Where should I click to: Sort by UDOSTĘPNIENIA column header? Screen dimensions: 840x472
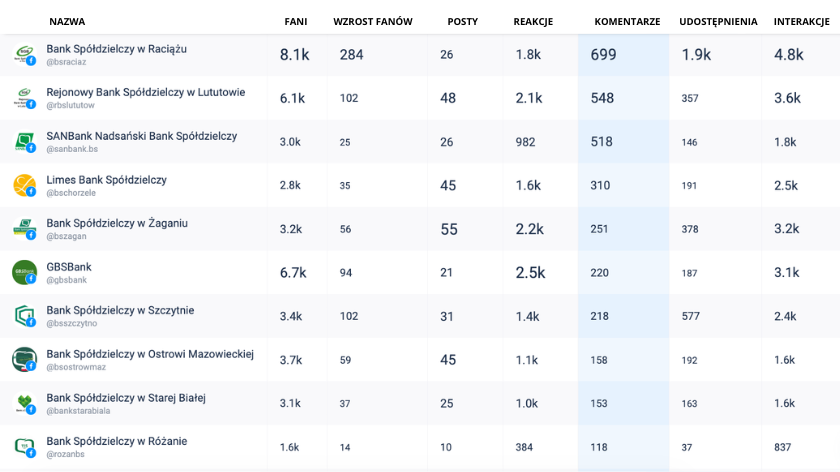click(x=718, y=21)
